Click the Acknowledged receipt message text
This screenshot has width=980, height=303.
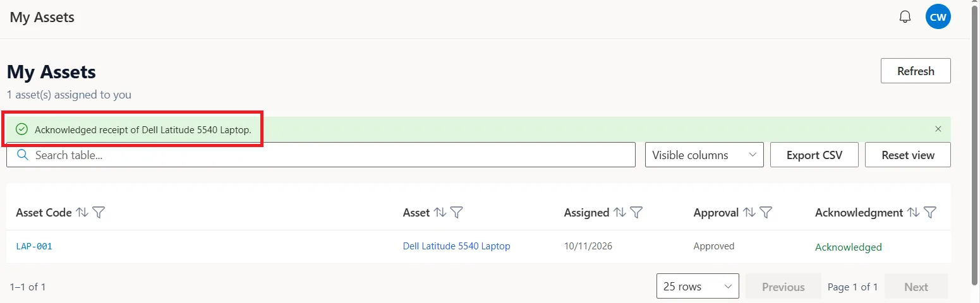tap(143, 129)
